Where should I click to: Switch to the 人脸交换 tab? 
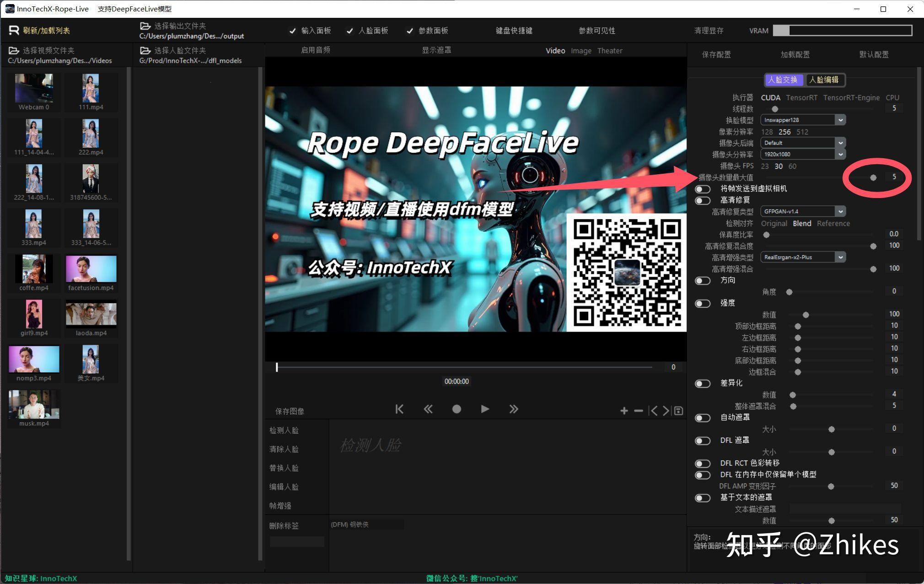click(x=784, y=80)
